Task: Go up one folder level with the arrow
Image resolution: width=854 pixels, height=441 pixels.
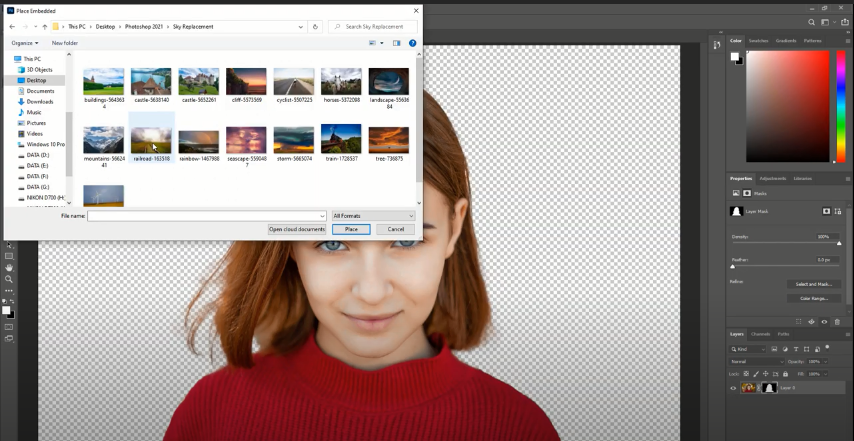Action: point(44,27)
